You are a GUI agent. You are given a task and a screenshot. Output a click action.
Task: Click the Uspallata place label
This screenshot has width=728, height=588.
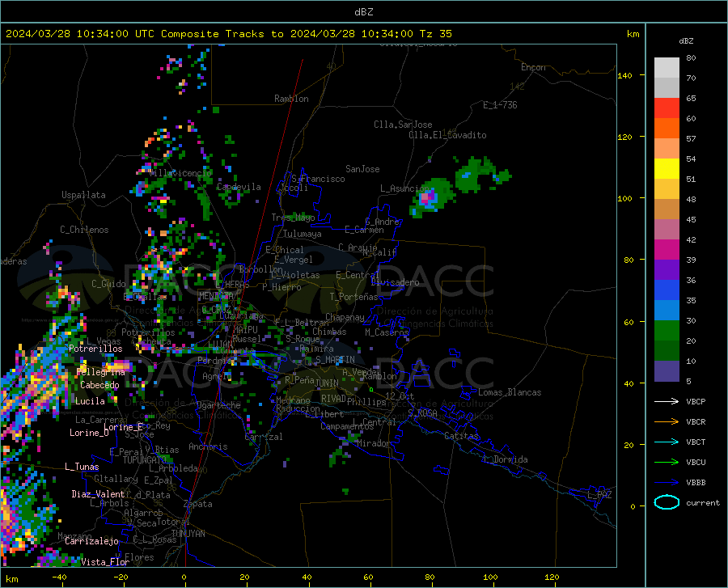pos(83,195)
